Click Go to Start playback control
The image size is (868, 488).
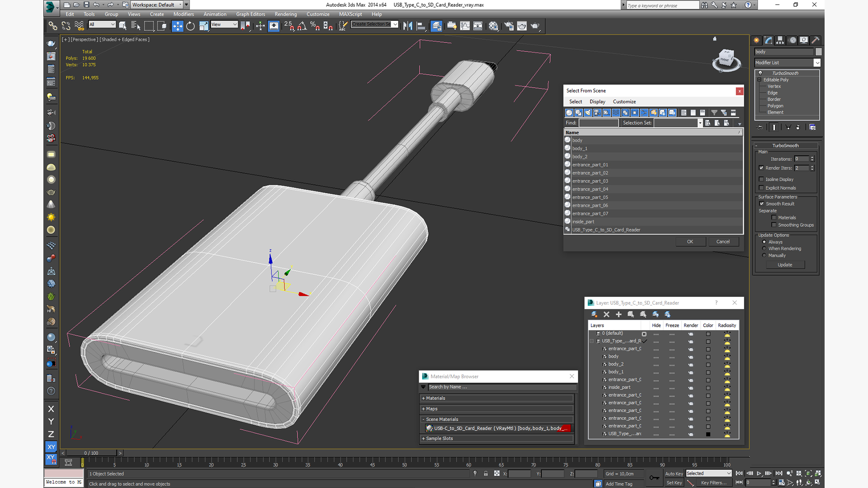point(739,474)
